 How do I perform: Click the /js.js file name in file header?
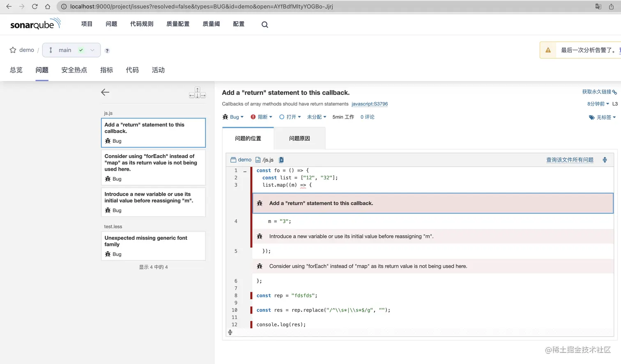(x=268, y=160)
